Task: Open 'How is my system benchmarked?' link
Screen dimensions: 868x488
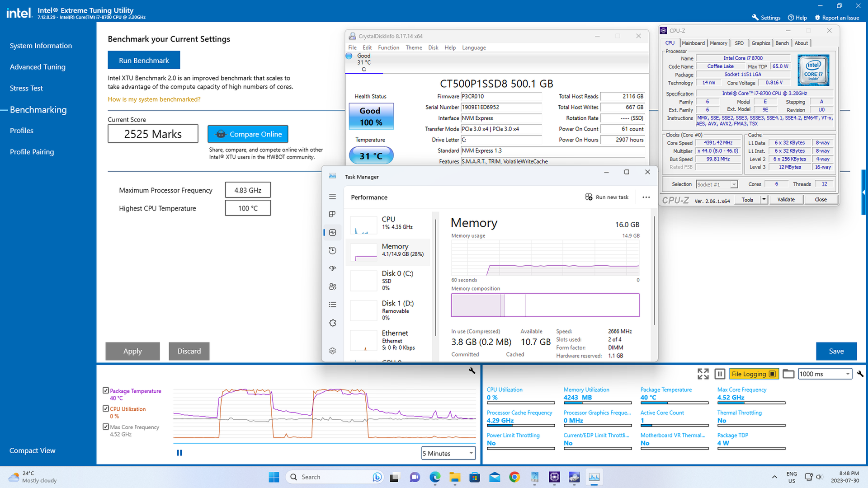Action: 154,99
